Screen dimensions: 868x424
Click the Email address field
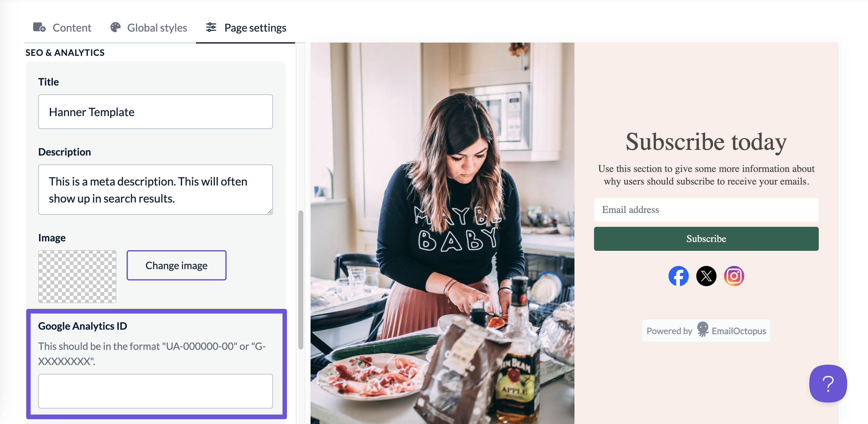pos(706,209)
